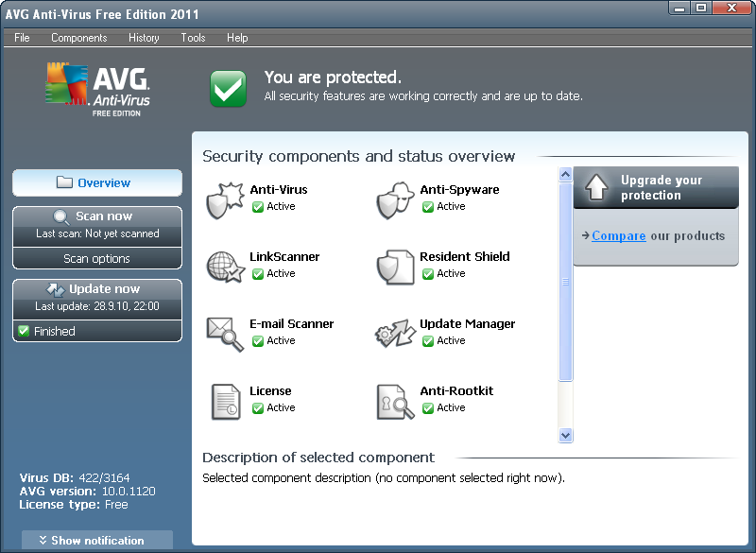756x553 pixels.
Task: Select the Anti-Rootkit component title
Action: point(456,391)
